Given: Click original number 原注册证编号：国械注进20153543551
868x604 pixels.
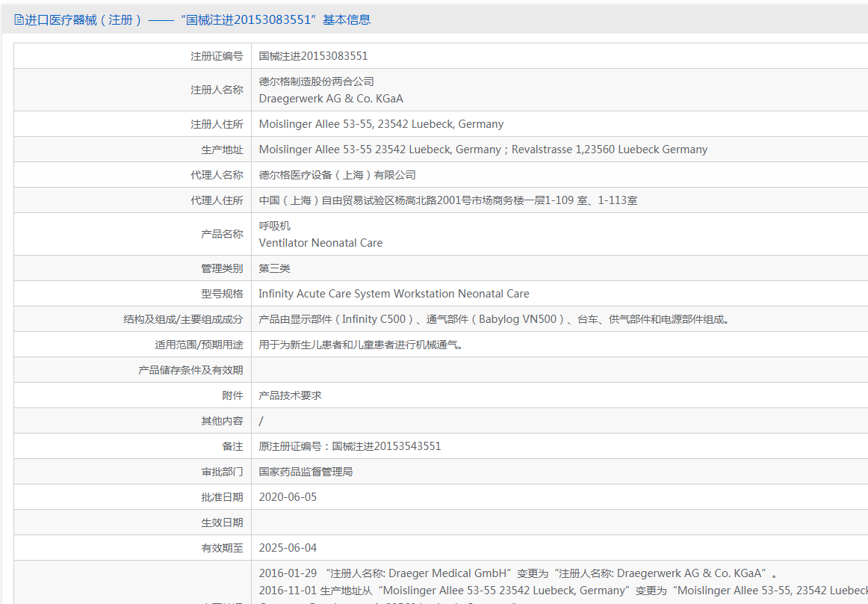Looking at the screenshot, I should coord(350,446).
